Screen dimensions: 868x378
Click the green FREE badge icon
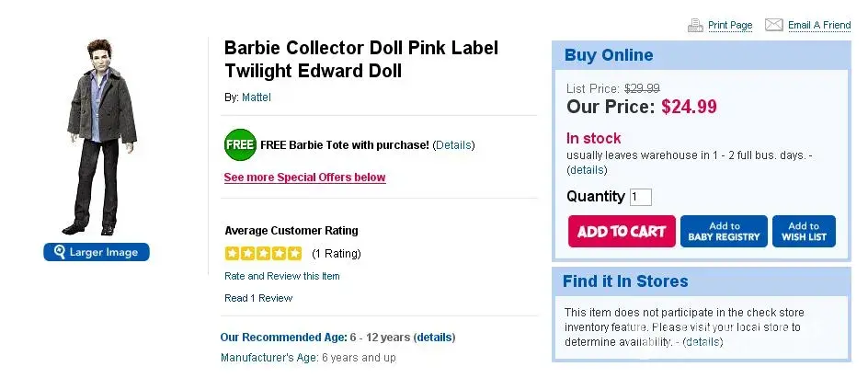tap(239, 145)
